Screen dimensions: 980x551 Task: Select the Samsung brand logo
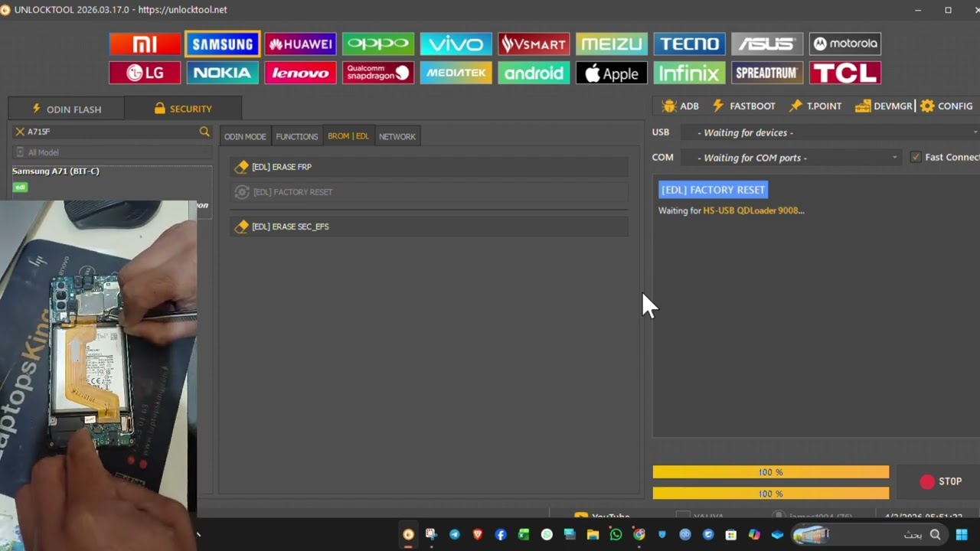[222, 44]
